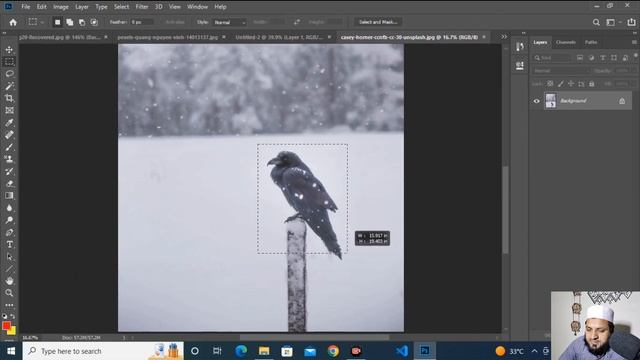Click the Select and Mask button

click(378, 22)
